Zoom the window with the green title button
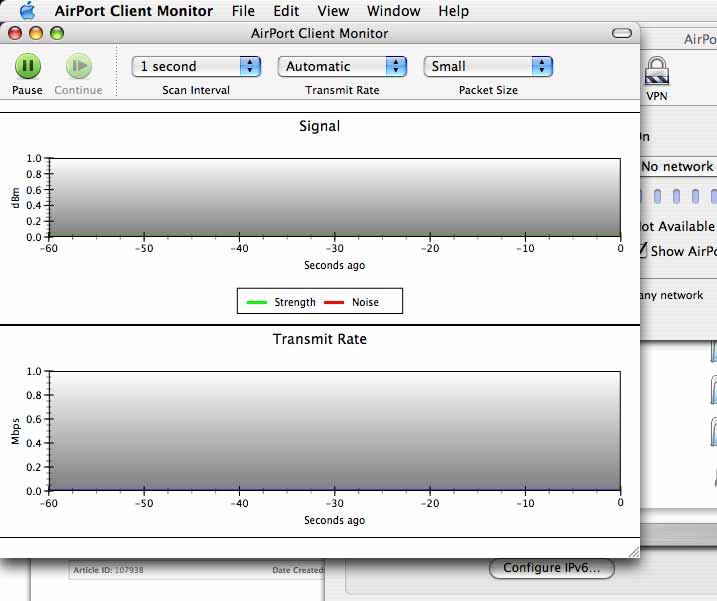The image size is (717, 601). tap(57, 33)
